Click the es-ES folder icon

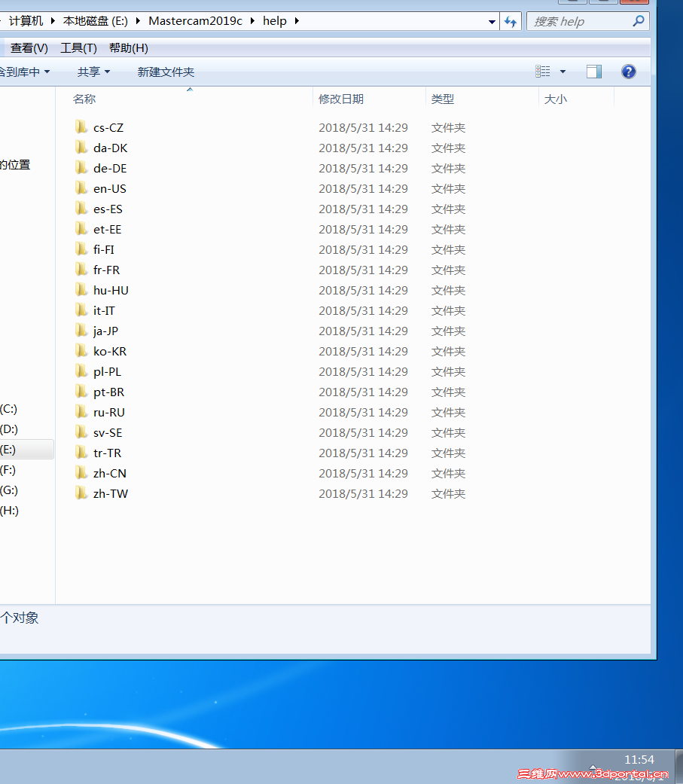[81, 209]
